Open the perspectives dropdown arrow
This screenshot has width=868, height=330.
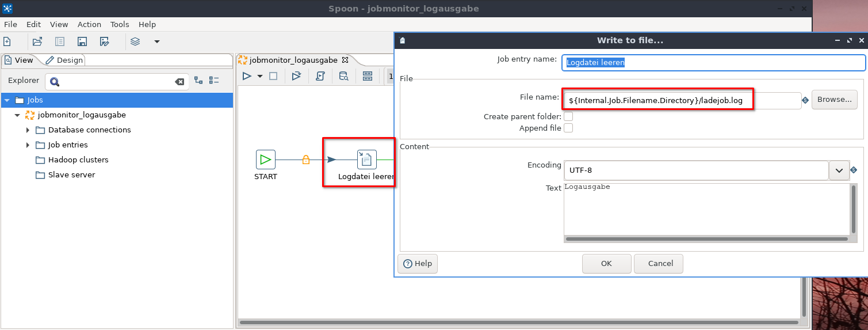point(157,41)
